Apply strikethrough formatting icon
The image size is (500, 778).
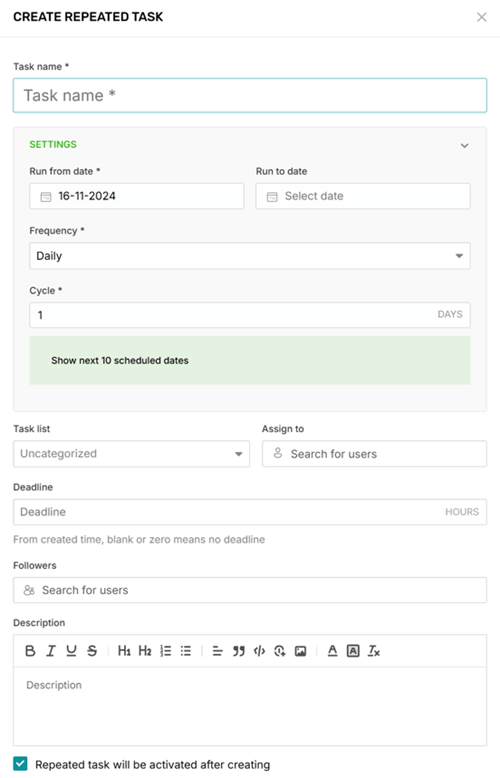92,650
